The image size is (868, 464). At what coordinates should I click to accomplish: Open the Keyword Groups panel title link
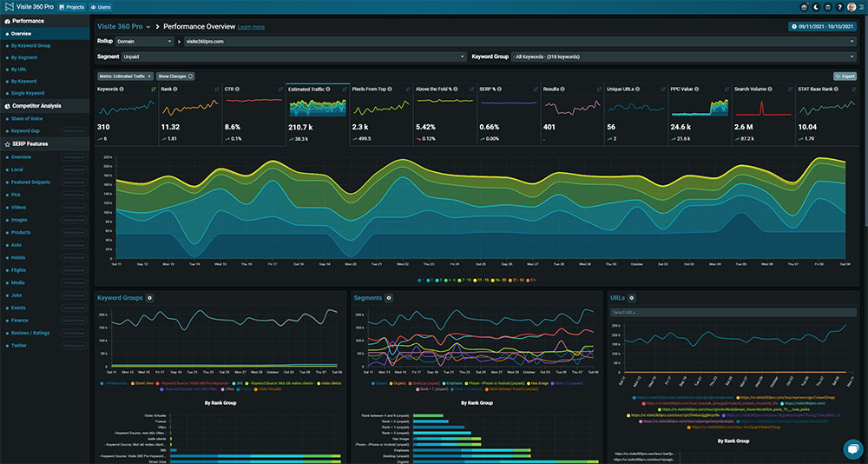[x=120, y=298]
